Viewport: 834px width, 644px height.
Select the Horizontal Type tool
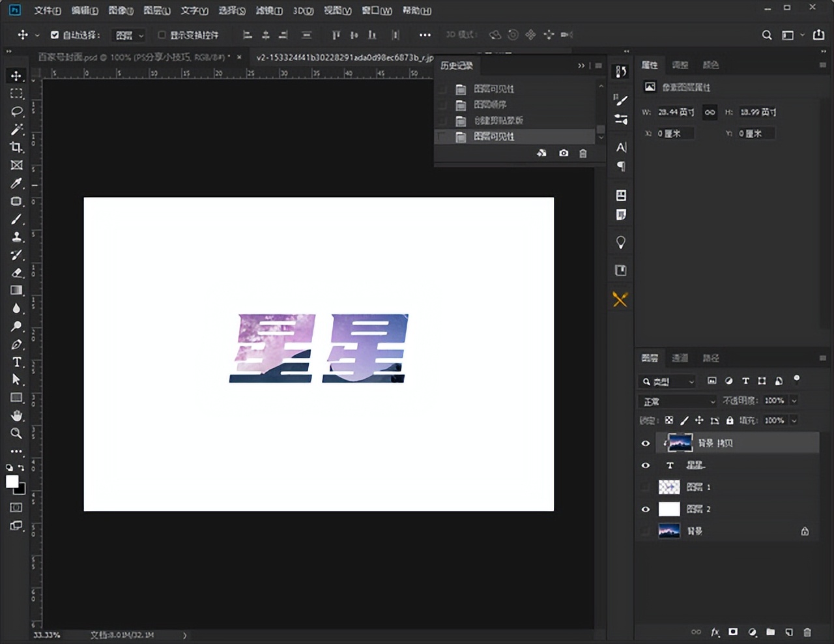click(x=17, y=362)
